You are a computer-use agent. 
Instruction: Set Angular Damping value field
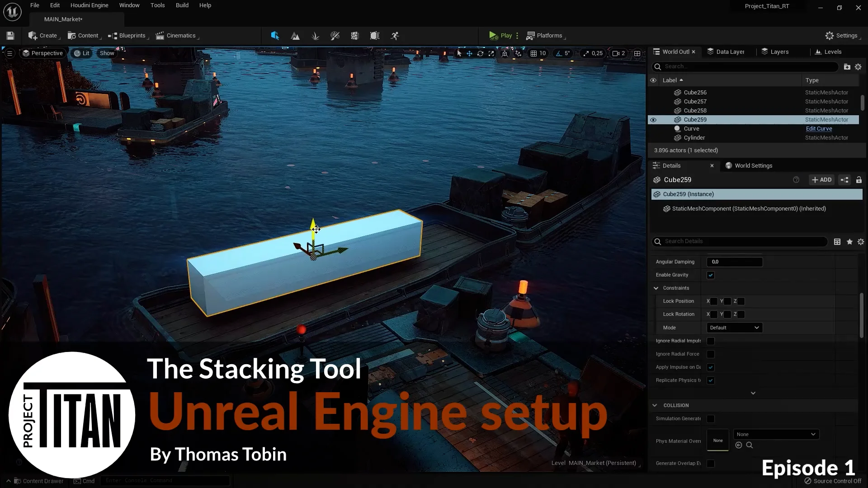click(734, 262)
